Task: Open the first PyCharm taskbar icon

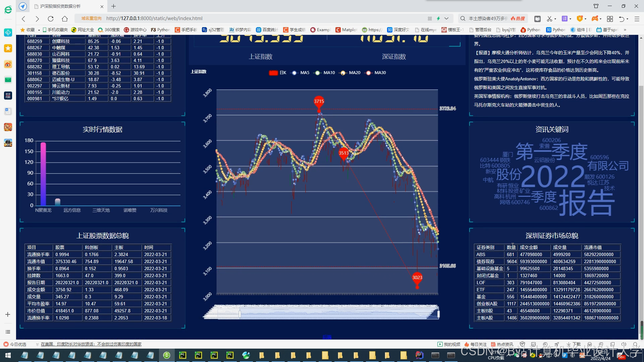Action: pyautogui.click(x=182, y=355)
